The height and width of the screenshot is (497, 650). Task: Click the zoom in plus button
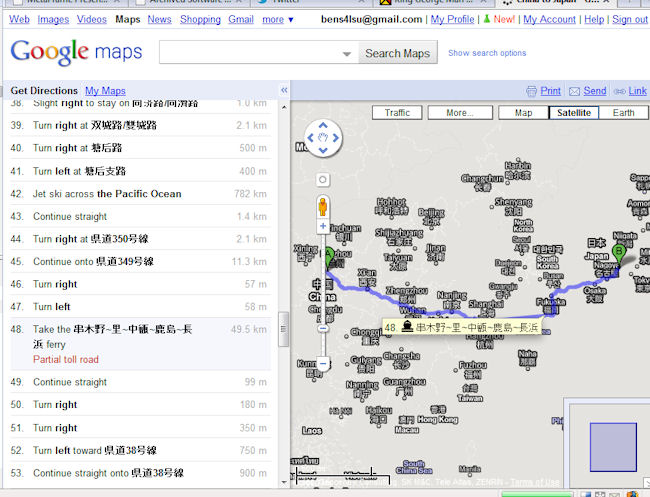coord(322,227)
